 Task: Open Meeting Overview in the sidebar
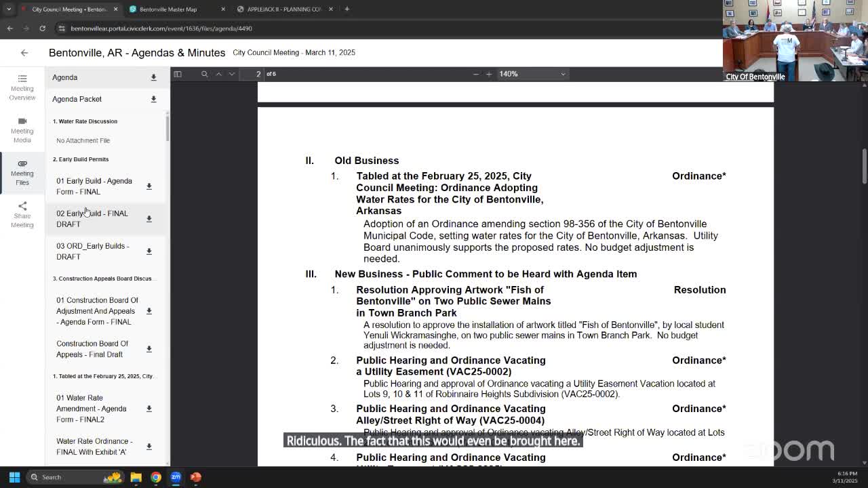coord(22,87)
